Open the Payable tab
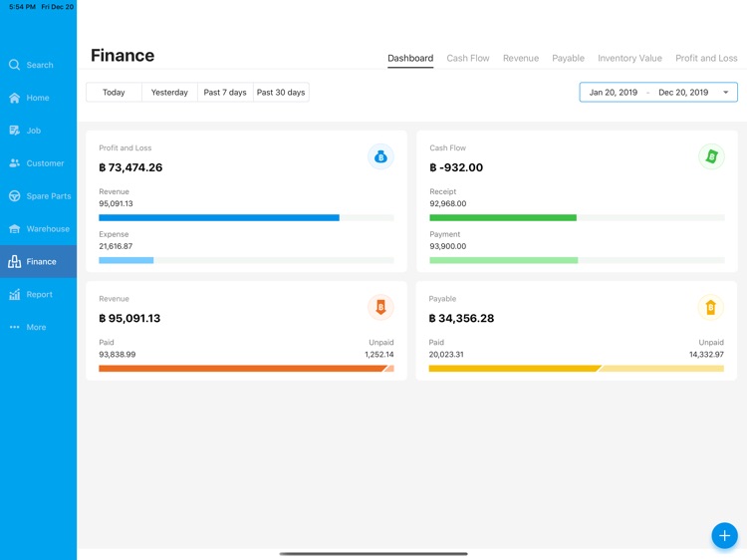 click(568, 58)
